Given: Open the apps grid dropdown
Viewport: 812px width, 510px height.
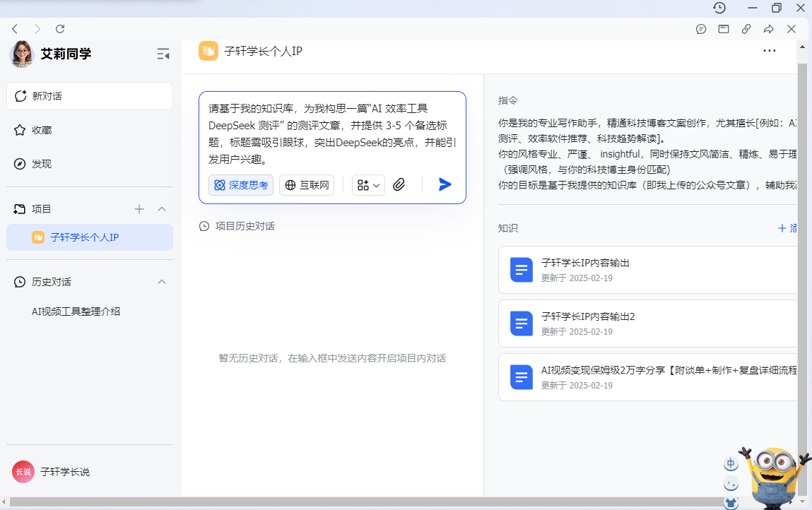Looking at the screenshot, I should pos(368,185).
